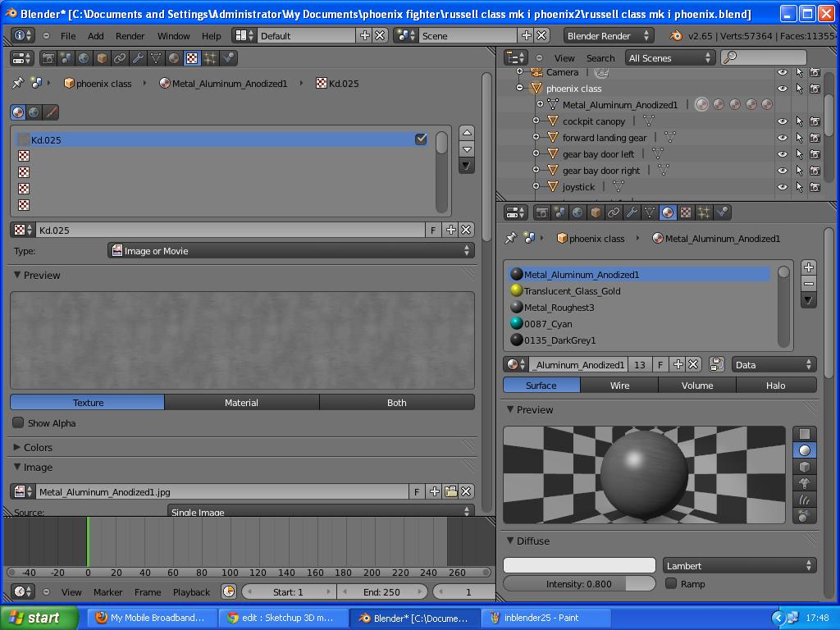Viewport: 840px width, 630px height.
Task: Switch to the Material properties sphere icon
Action: click(x=667, y=212)
